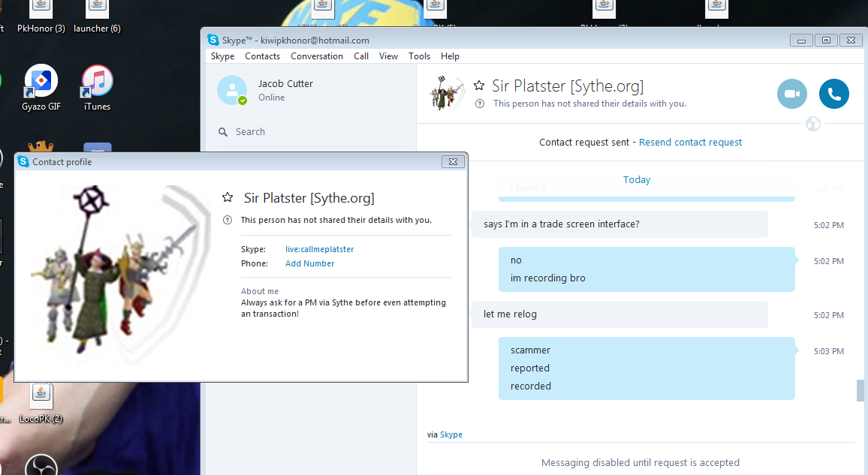Image resolution: width=868 pixels, height=475 pixels.
Task: Open the Conversation menu
Action: point(317,56)
